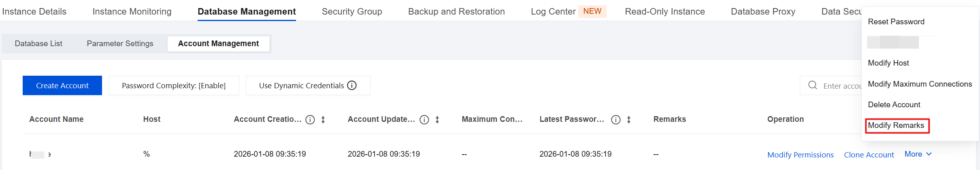Sort by Latest Password time arrows
Image resolution: width=980 pixels, height=170 pixels.
point(629,120)
